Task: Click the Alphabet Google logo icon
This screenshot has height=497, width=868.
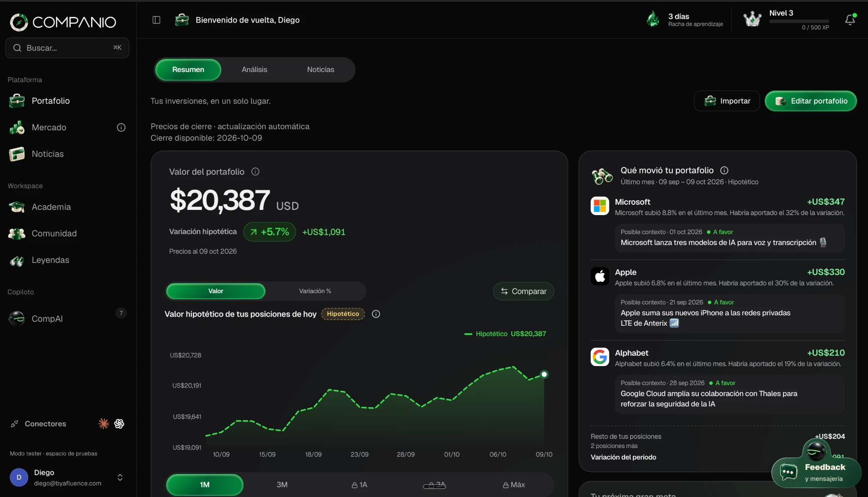Action: pos(600,357)
